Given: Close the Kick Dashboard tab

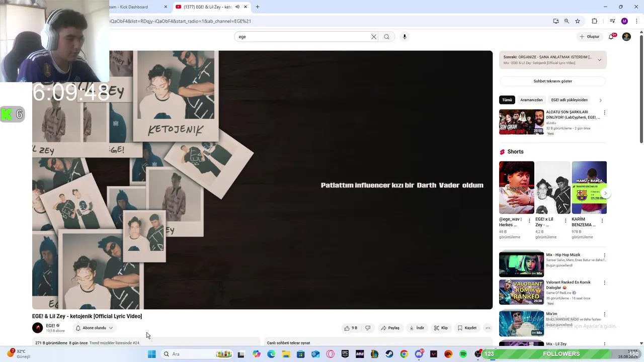Looking at the screenshot, I should (166, 7).
